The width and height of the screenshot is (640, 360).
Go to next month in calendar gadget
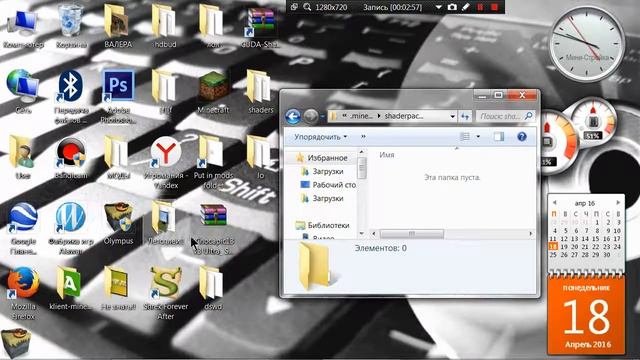(618, 202)
